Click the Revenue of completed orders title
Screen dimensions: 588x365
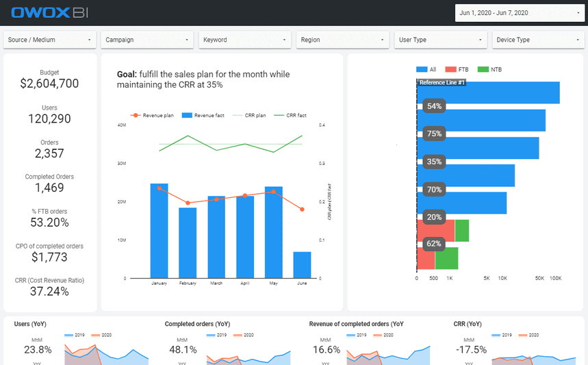tap(356, 324)
